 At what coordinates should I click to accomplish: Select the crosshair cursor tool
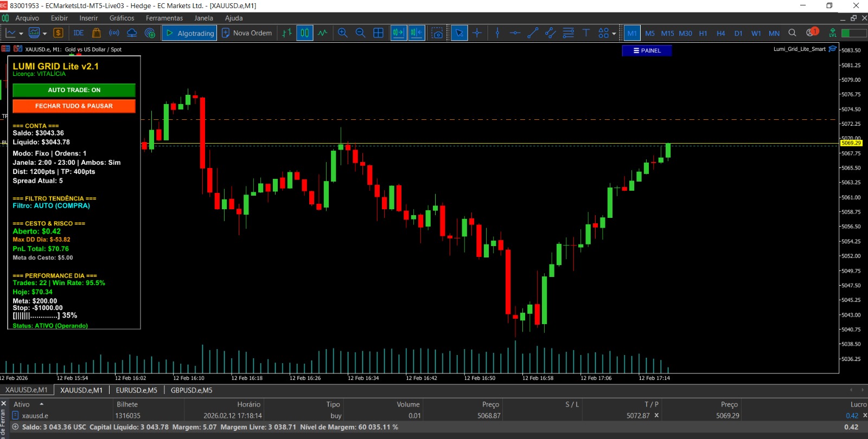477,33
